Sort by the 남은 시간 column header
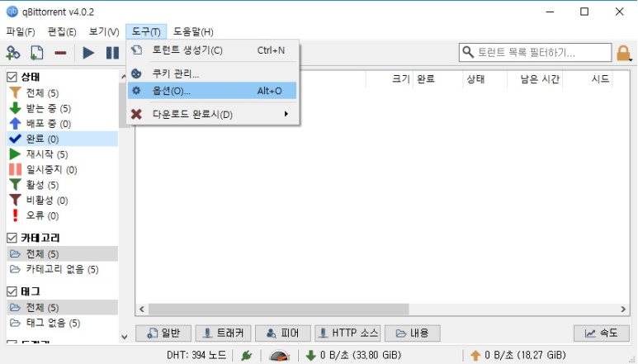Viewport: 638px width, 364px height. point(535,79)
